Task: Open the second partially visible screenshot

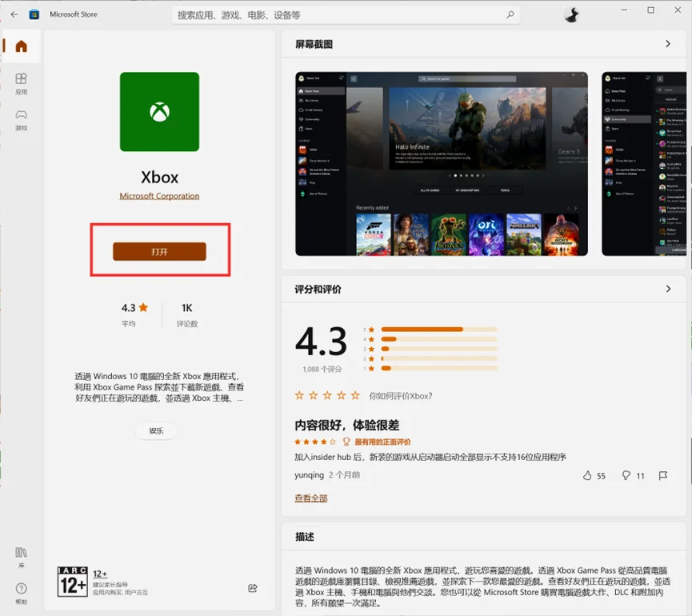Action: coord(644,164)
